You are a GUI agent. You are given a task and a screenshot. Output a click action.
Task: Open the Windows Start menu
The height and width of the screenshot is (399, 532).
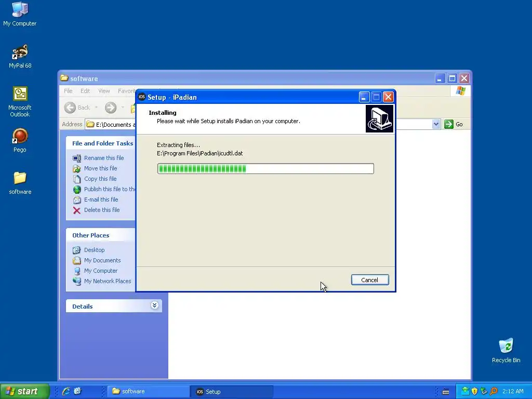25,391
